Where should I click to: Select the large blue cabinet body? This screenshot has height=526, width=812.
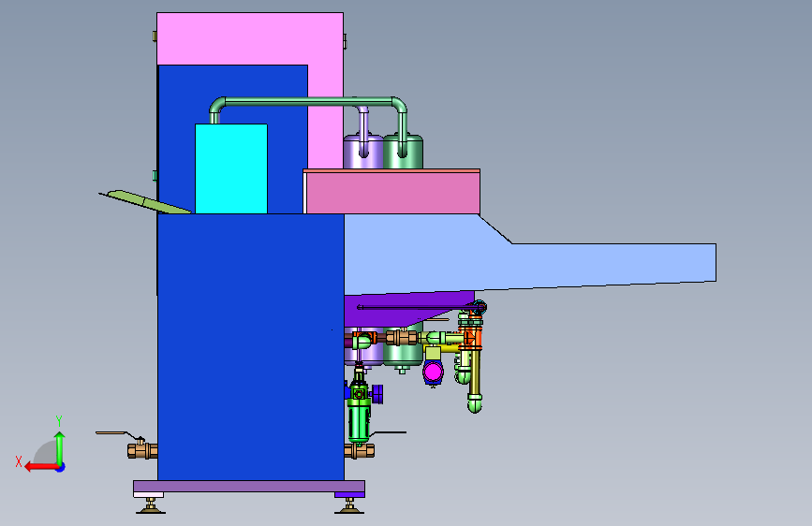[x=251, y=347]
